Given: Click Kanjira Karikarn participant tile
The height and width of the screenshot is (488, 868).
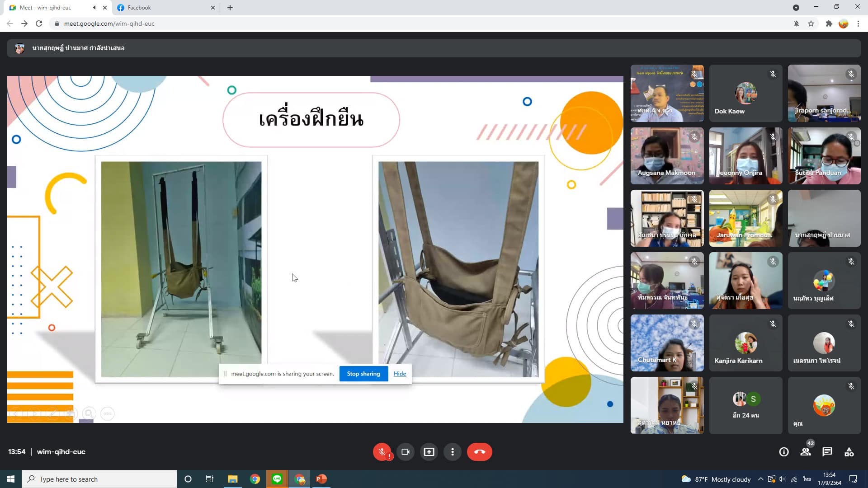Looking at the screenshot, I should (745, 343).
